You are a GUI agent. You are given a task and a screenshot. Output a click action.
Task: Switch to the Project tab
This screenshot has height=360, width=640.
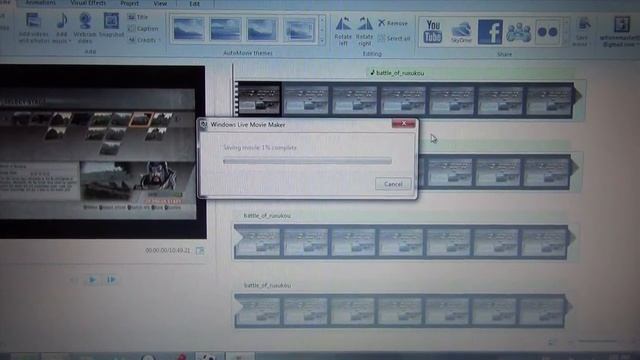[x=130, y=3]
